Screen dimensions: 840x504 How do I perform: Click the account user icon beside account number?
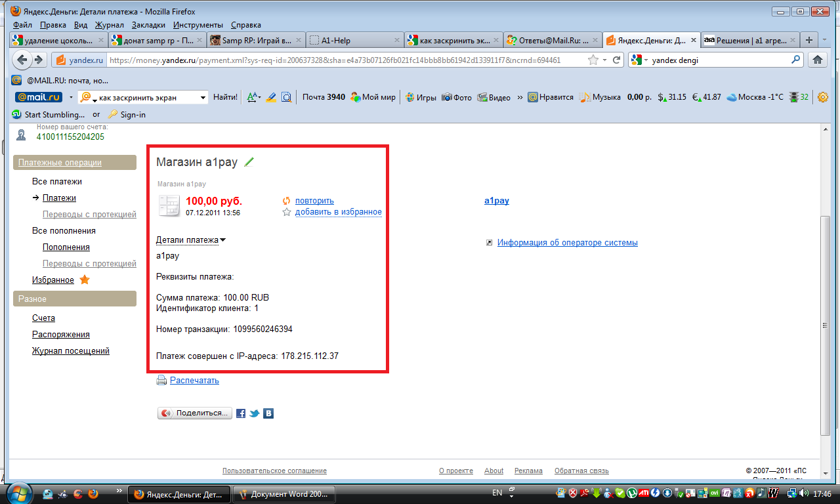point(22,135)
